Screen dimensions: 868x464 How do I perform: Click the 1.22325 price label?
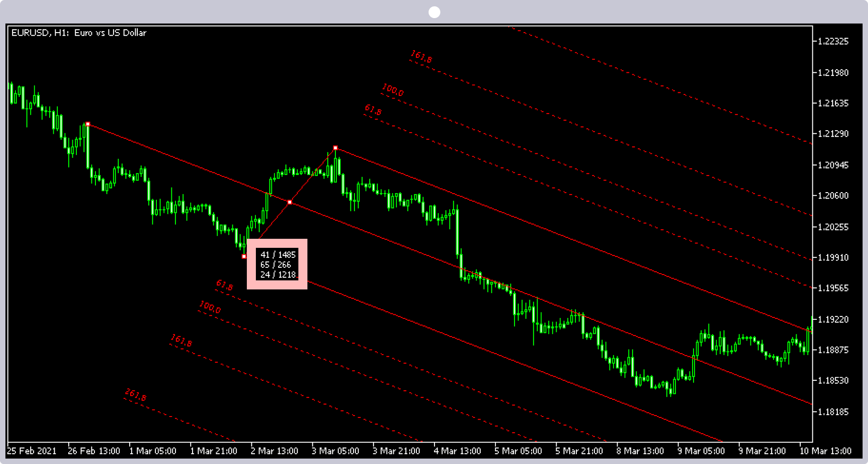pos(833,41)
